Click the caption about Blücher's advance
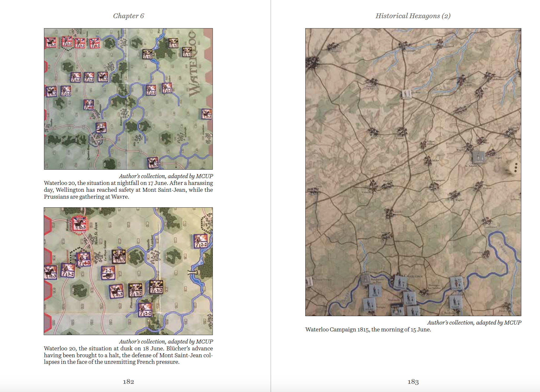This screenshot has width=540, height=392. click(x=128, y=355)
